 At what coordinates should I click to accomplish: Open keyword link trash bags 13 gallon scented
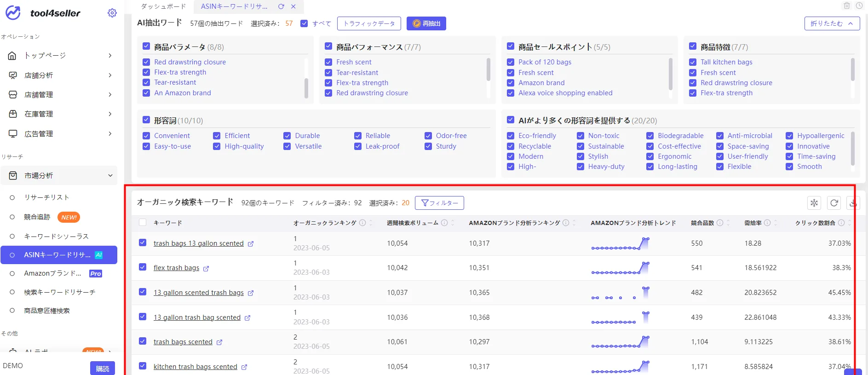pyautogui.click(x=198, y=243)
